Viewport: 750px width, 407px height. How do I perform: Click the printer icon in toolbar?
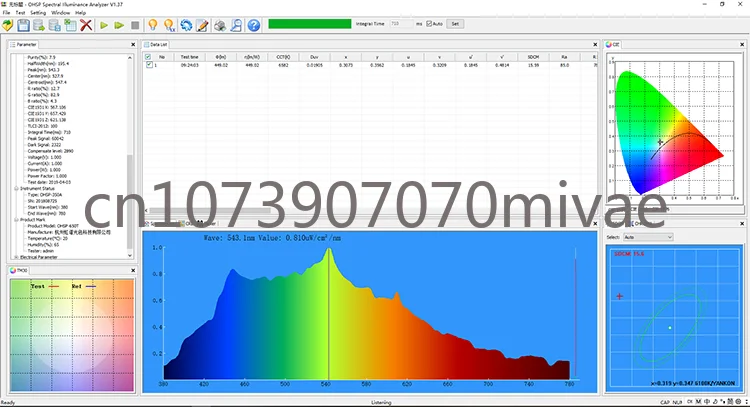click(220, 25)
